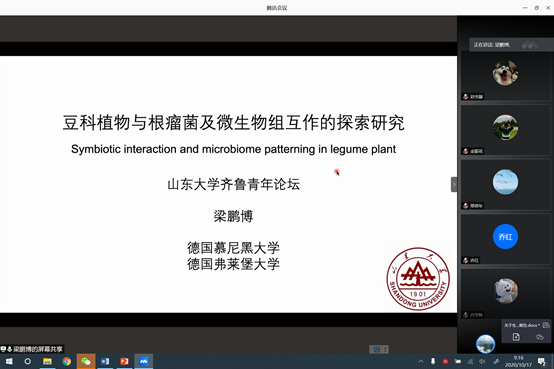Open the Word taskbar icon

coord(105,361)
